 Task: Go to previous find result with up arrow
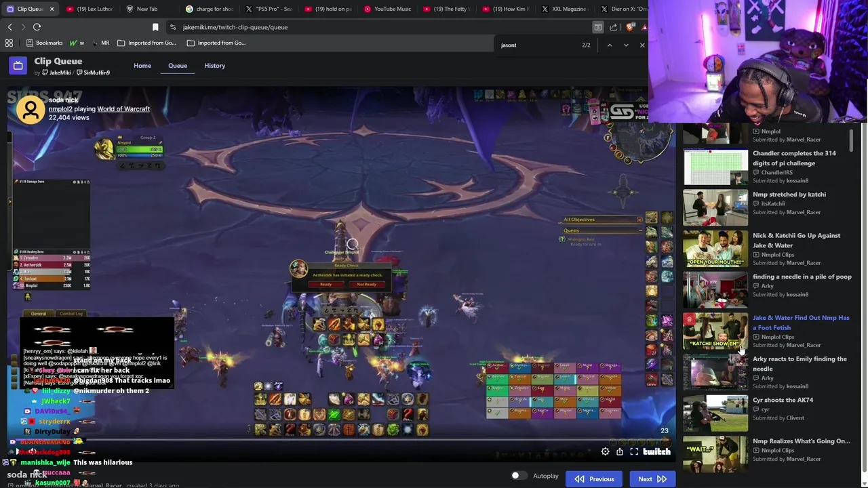click(x=609, y=45)
